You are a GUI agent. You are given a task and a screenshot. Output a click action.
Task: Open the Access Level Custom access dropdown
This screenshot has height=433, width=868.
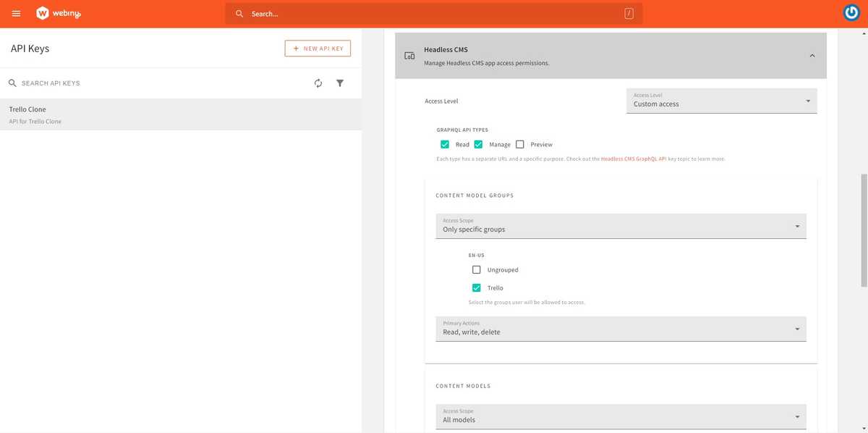[x=720, y=101]
